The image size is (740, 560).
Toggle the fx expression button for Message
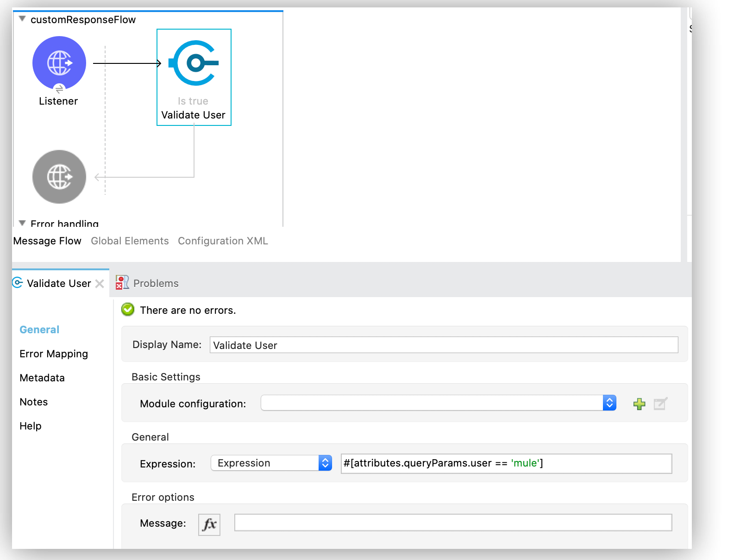pos(209,524)
